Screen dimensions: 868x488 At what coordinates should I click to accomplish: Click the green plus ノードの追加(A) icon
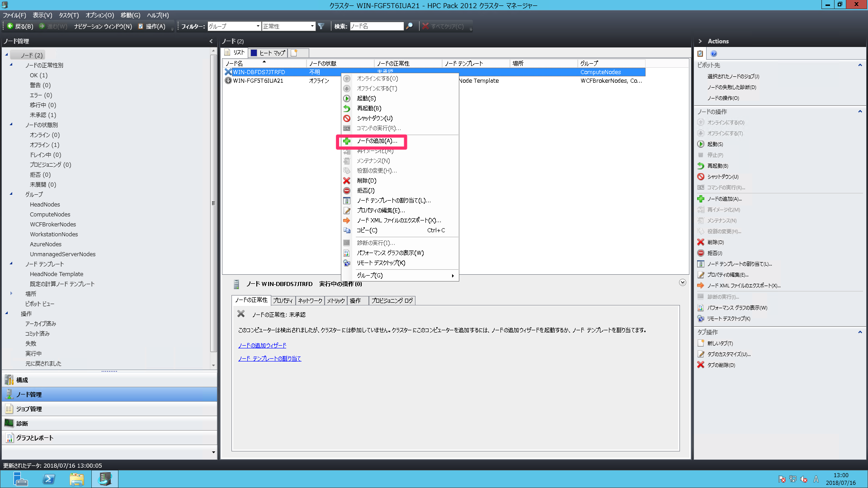[x=701, y=199]
